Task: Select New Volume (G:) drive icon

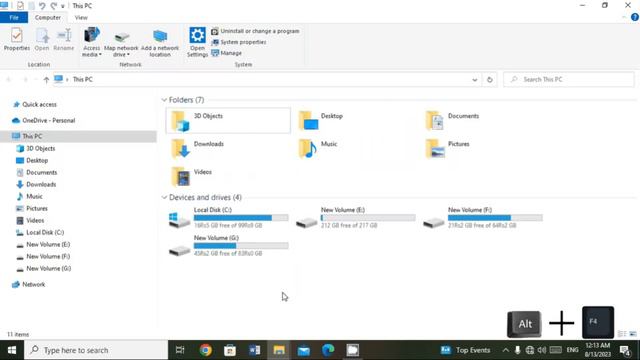Action: tap(180, 250)
